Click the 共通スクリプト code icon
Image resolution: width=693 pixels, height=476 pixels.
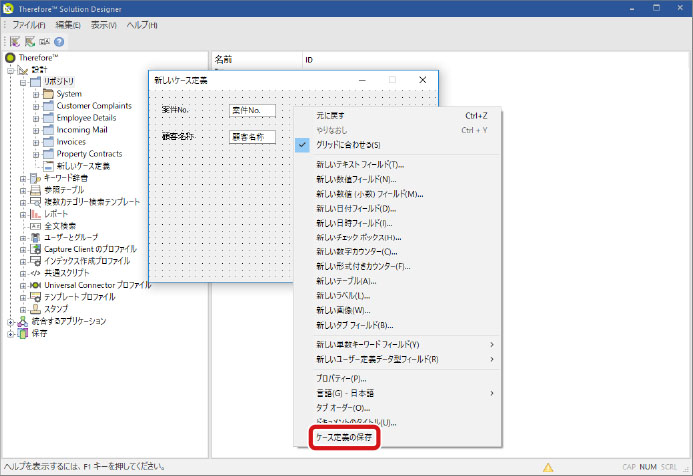tap(34, 273)
